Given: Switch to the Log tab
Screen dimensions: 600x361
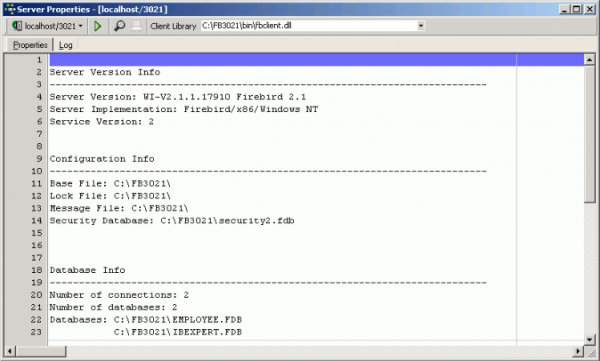Looking at the screenshot, I should (65, 45).
